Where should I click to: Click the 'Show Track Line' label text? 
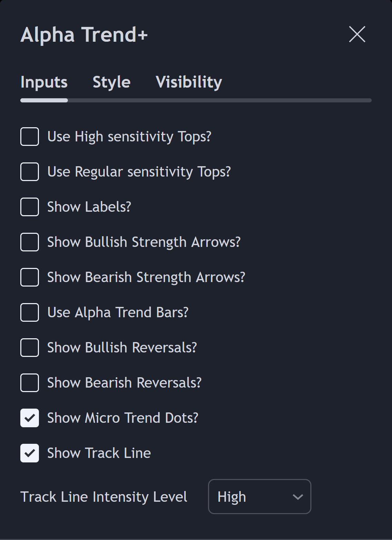click(99, 453)
